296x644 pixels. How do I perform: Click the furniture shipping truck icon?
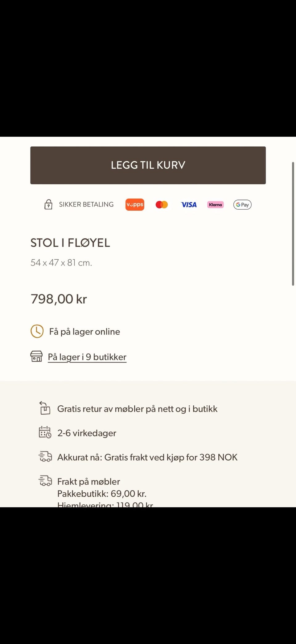pyautogui.click(x=45, y=481)
